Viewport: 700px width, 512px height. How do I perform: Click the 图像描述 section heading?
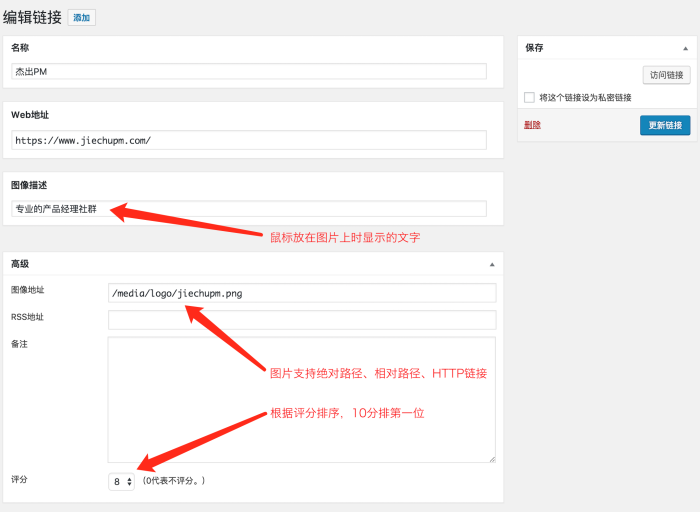pos(29,185)
